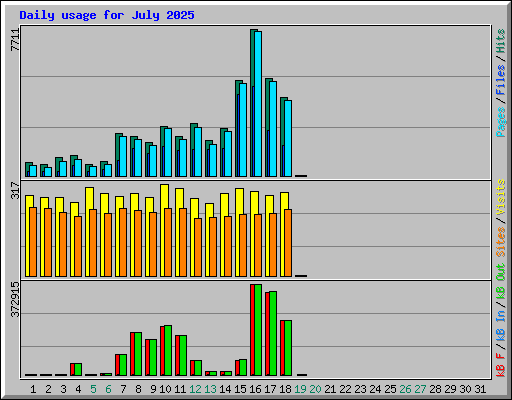Click the 'Daily usage for July 2025' title
Viewport: 512px width, 400px height.
point(107,15)
